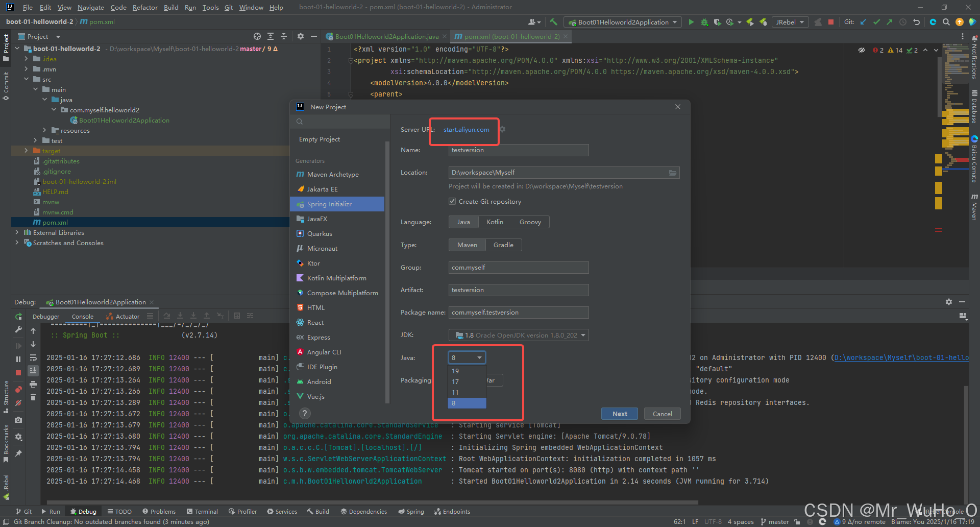Mute breakpoints icon in debug sidebar
980x527 pixels.
18,403
